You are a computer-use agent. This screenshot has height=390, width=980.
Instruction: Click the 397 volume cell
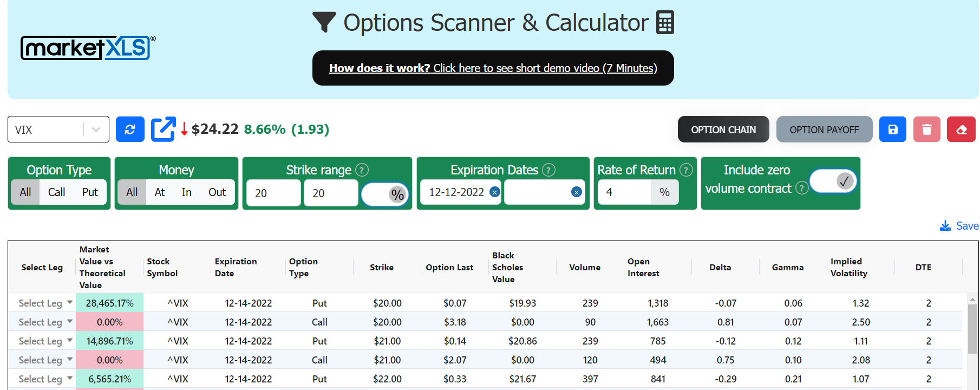[590, 379]
